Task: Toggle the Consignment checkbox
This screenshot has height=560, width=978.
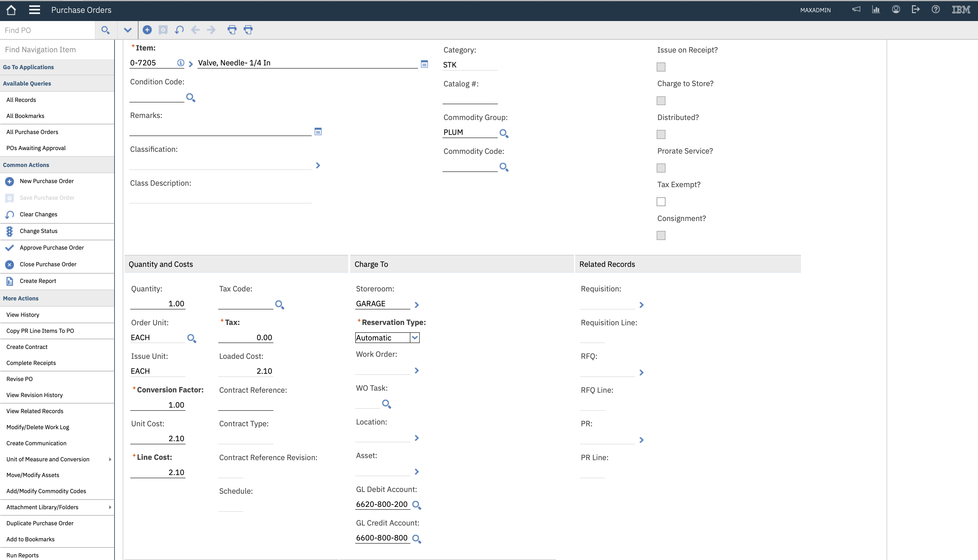Action: tap(661, 235)
